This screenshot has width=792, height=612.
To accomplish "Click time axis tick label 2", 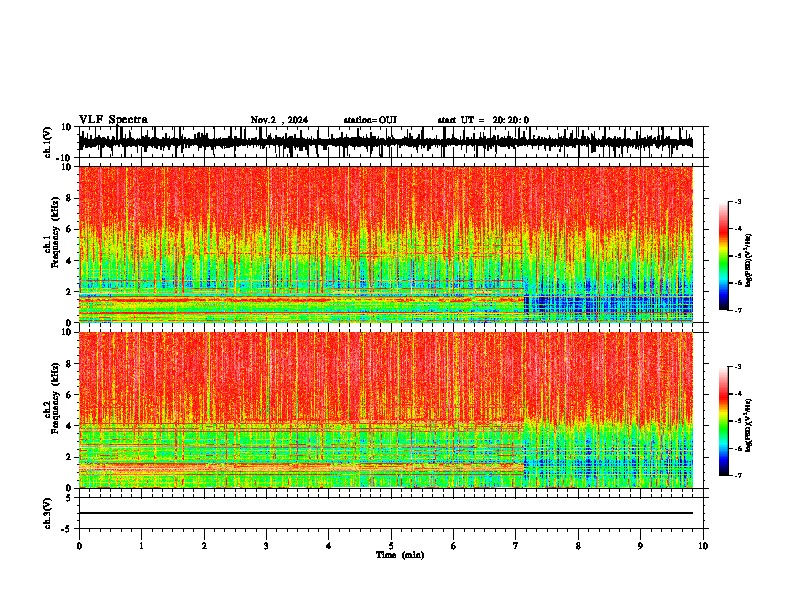I will pos(204,546).
